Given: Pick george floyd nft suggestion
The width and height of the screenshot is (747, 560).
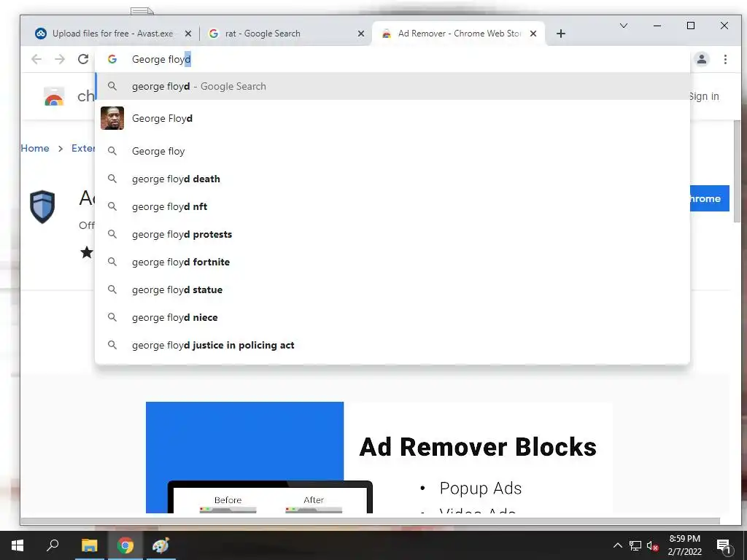Looking at the screenshot, I should 392,206.
